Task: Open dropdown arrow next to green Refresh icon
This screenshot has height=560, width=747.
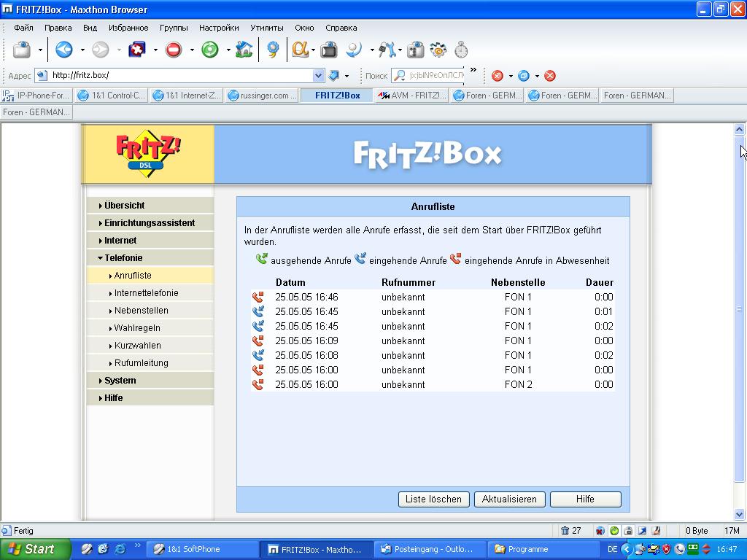Action: click(228, 50)
